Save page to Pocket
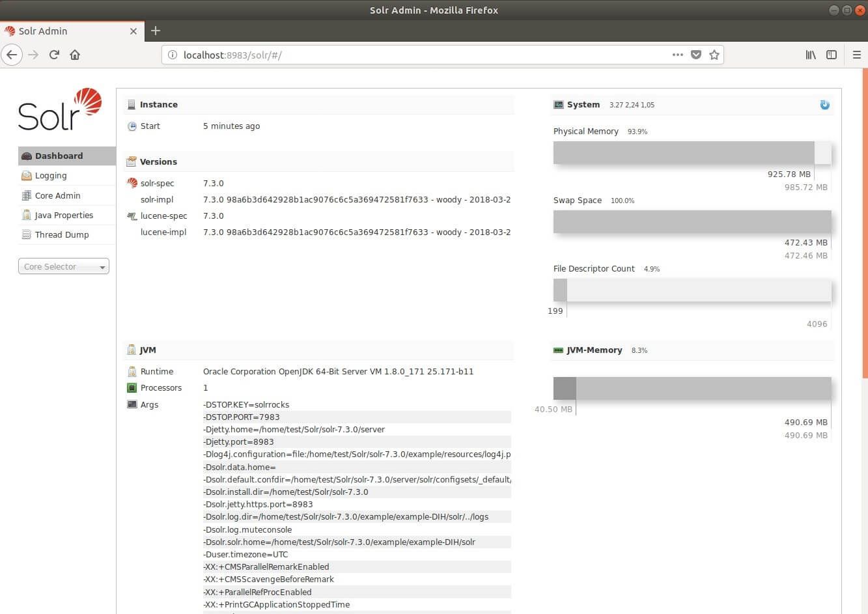This screenshot has width=868, height=614. coord(696,55)
